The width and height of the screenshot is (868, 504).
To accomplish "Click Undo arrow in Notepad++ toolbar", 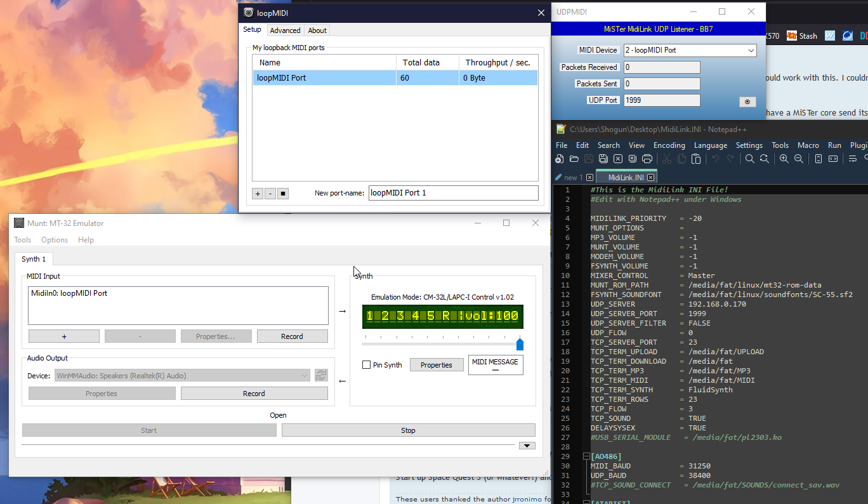I will [716, 159].
